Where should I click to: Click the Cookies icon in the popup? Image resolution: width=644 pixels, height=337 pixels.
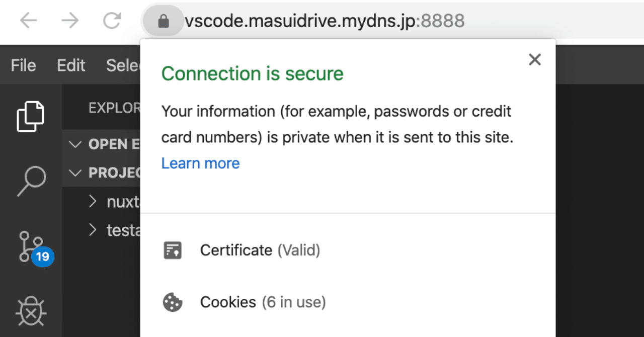click(173, 302)
